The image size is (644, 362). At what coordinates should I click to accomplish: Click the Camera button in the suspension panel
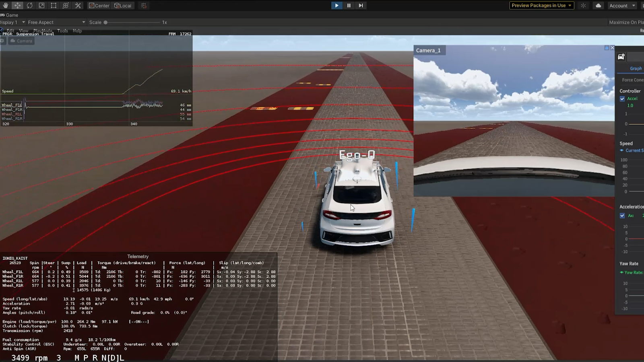click(21, 41)
